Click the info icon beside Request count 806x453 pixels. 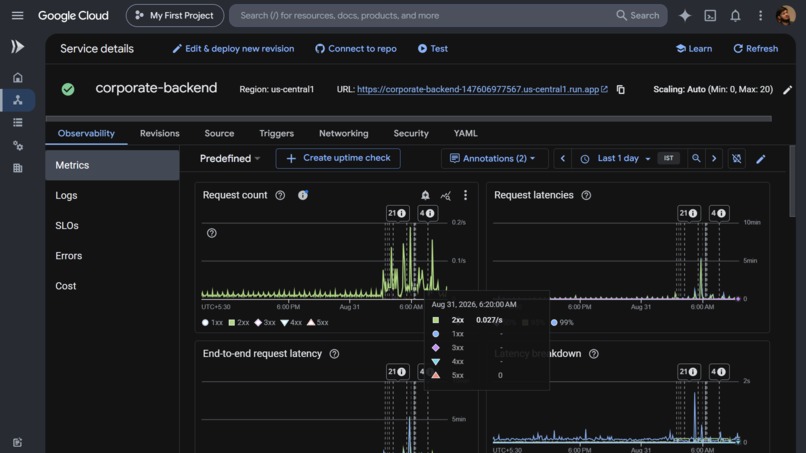point(303,195)
